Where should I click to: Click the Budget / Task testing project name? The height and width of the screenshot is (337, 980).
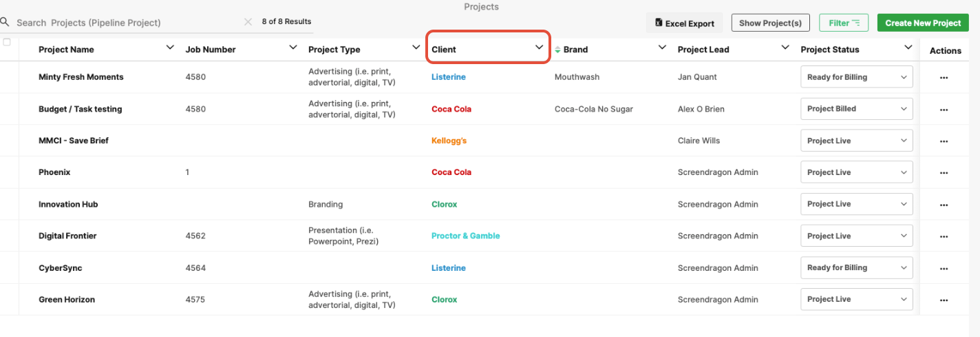pos(81,109)
